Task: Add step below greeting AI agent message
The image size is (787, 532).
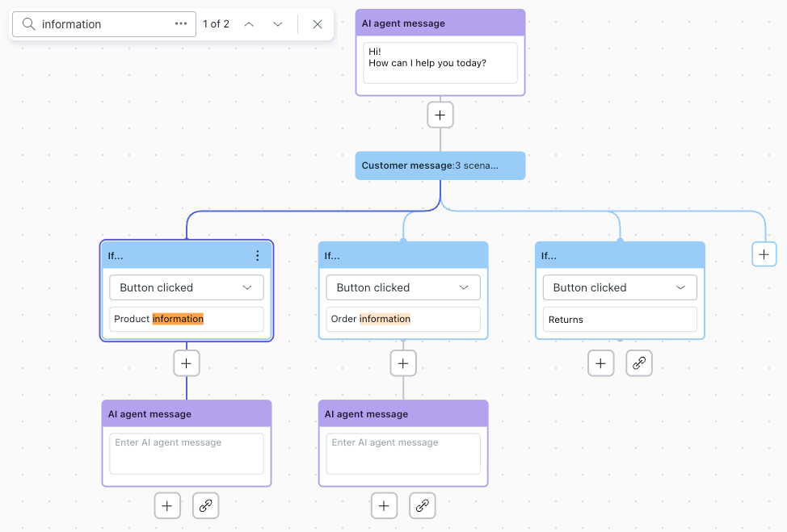Action: 440,115
